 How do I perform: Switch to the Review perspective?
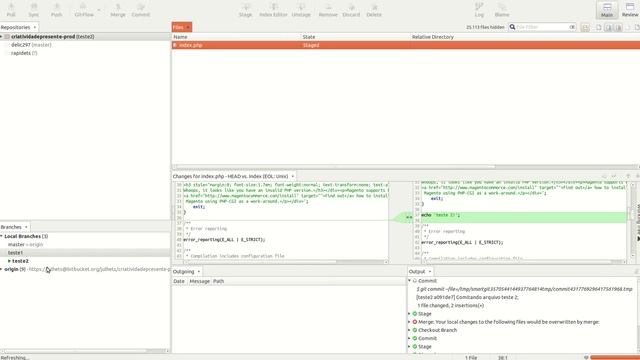630,10
